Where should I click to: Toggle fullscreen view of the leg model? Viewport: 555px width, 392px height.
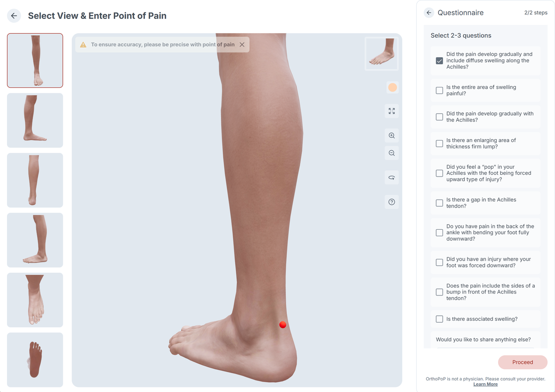392,111
